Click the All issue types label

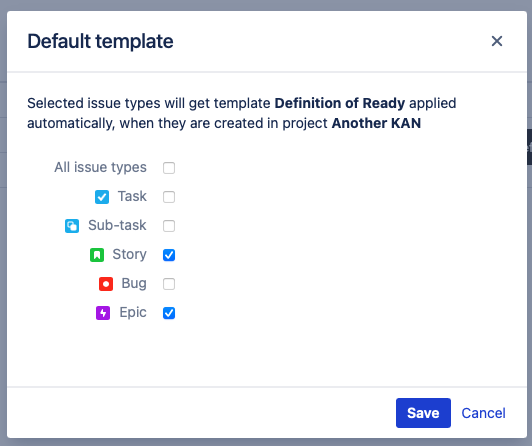(100, 167)
